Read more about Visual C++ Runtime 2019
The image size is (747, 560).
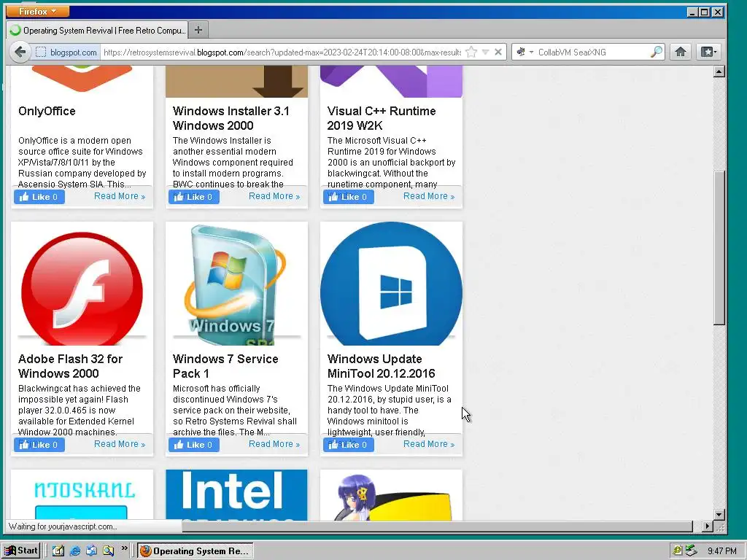[429, 196]
